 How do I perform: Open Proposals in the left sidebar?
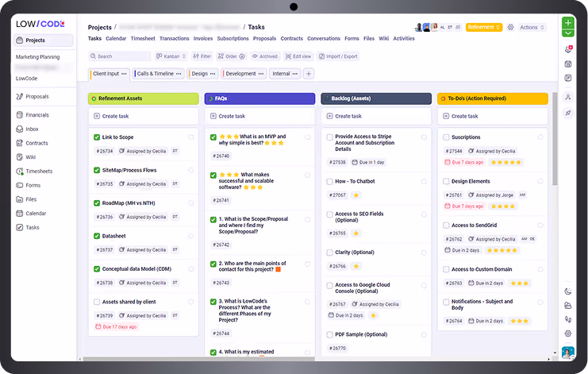tap(33, 97)
